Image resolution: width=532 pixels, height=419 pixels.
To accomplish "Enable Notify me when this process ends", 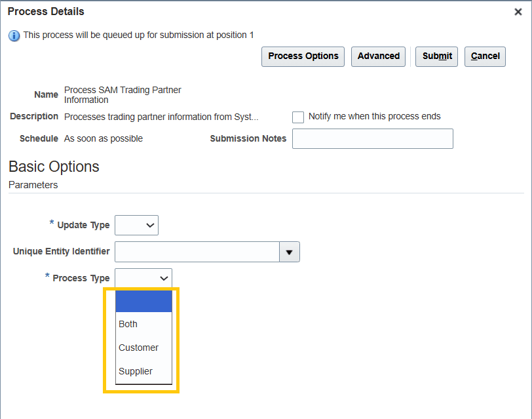I will pyautogui.click(x=298, y=117).
